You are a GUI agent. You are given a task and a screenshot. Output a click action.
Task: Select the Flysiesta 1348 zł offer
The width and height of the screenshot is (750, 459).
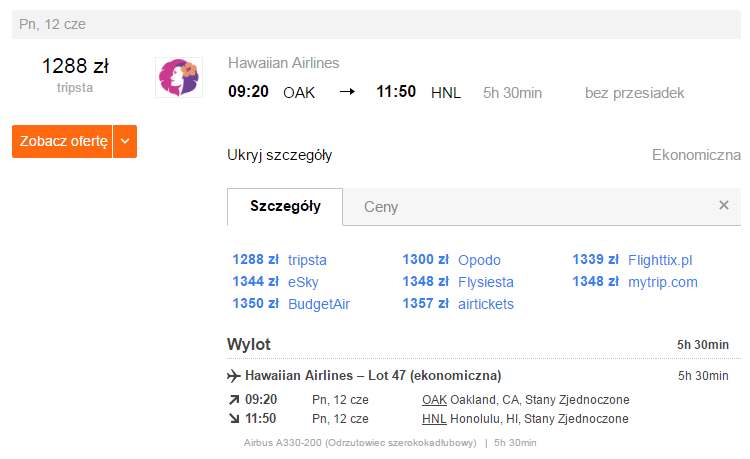[458, 282]
